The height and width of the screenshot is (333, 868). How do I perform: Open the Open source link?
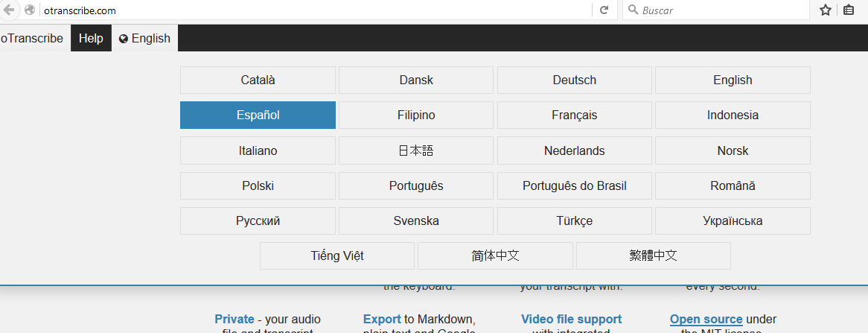[x=706, y=320]
